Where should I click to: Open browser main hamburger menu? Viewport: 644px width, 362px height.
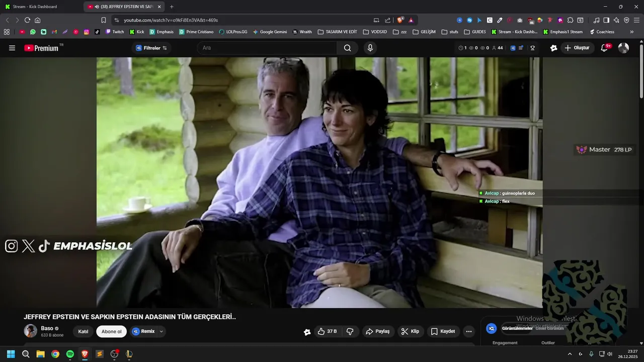pos(636,20)
